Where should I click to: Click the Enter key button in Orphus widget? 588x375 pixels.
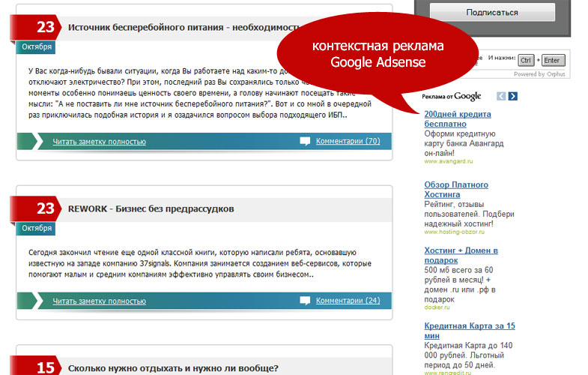click(x=553, y=61)
